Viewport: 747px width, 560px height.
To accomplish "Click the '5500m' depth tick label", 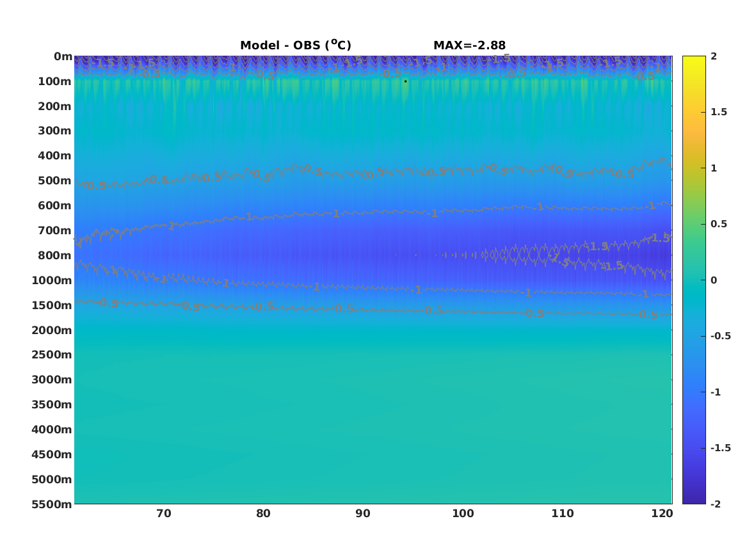I will [x=51, y=504].
